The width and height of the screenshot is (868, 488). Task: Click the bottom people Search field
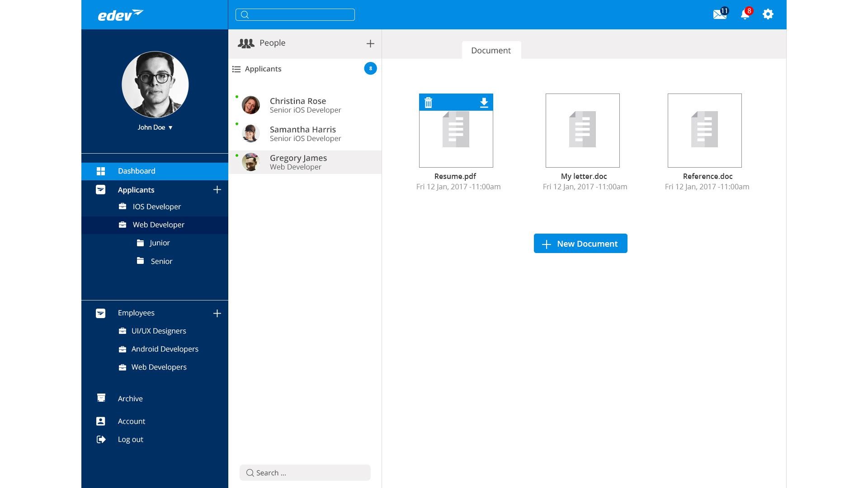[x=305, y=473]
